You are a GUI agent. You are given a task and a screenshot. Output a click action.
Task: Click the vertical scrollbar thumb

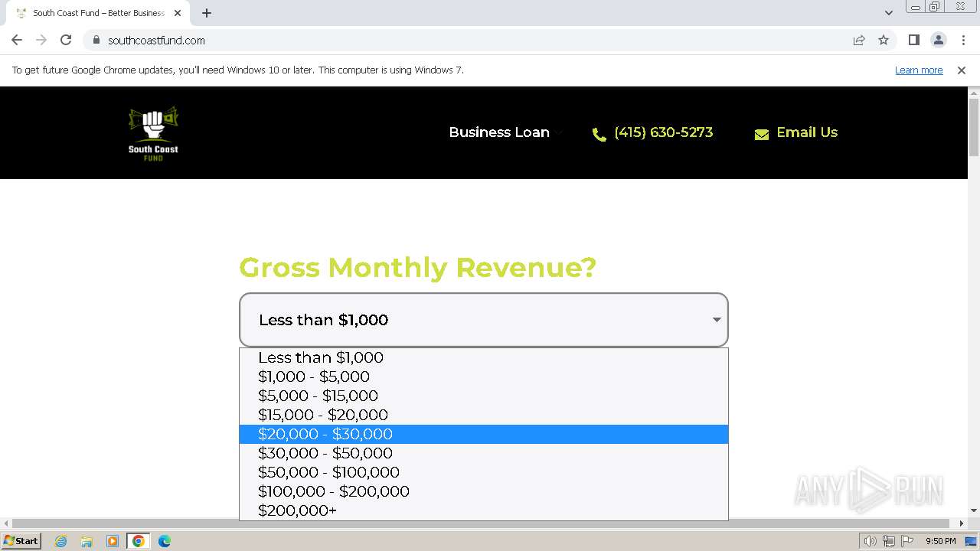[974, 128]
